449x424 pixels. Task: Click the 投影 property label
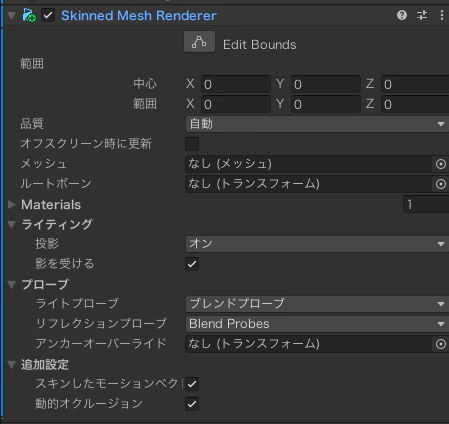47,244
